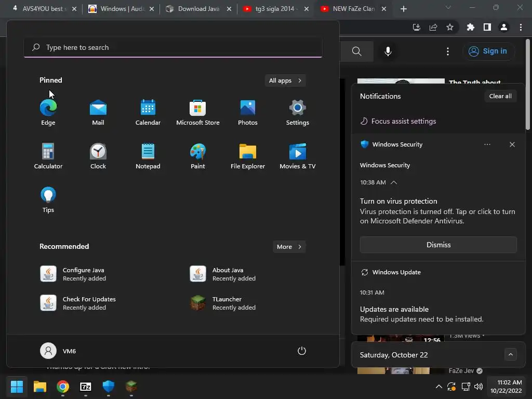
Task: Close the Windows Security notification
Action: pos(512,144)
